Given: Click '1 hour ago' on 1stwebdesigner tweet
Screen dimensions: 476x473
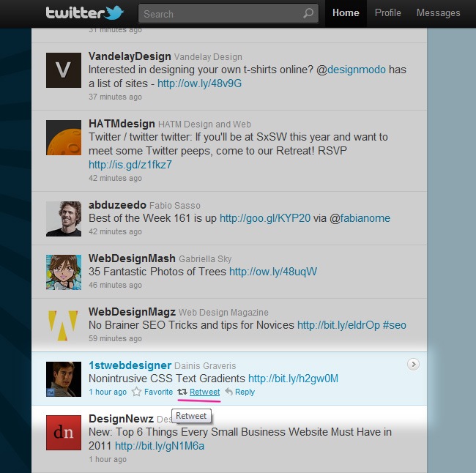Looking at the screenshot, I should (108, 392).
